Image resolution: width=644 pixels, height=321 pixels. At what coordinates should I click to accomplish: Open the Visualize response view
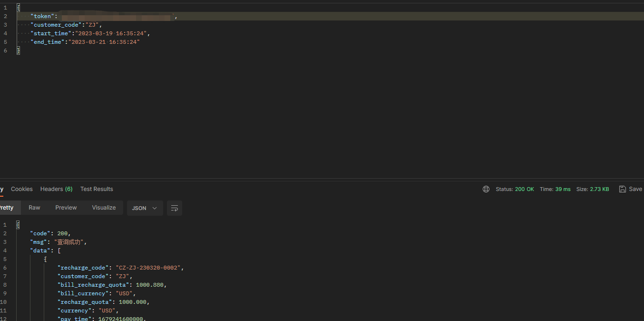coord(104,208)
